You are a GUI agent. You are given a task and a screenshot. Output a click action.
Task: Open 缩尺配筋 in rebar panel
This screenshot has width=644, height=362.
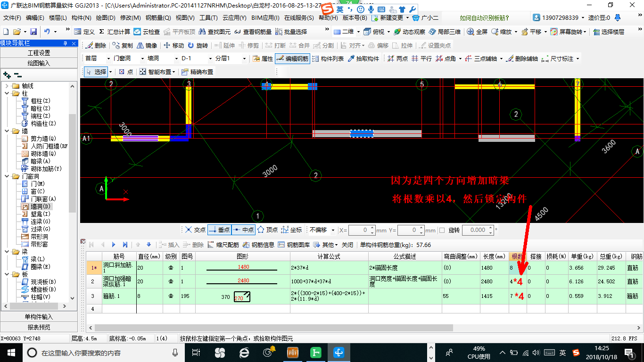click(223, 245)
